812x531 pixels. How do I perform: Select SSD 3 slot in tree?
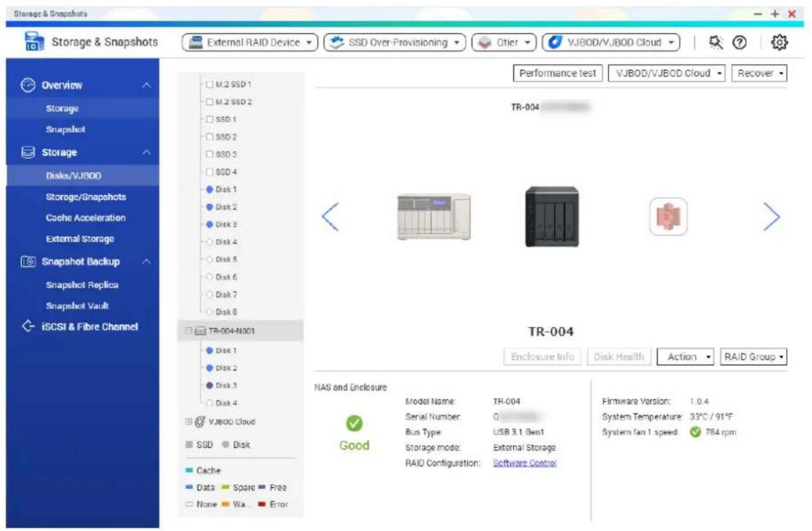221,154
